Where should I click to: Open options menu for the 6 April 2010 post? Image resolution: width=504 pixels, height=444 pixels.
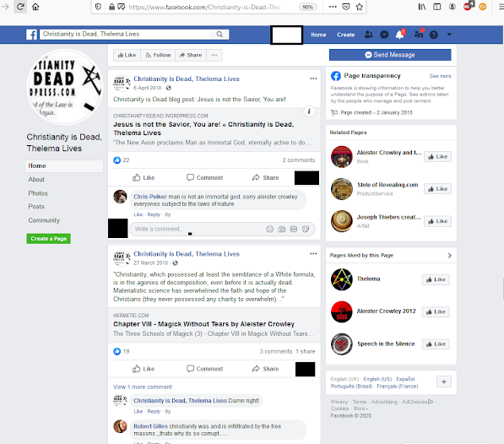[313, 79]
